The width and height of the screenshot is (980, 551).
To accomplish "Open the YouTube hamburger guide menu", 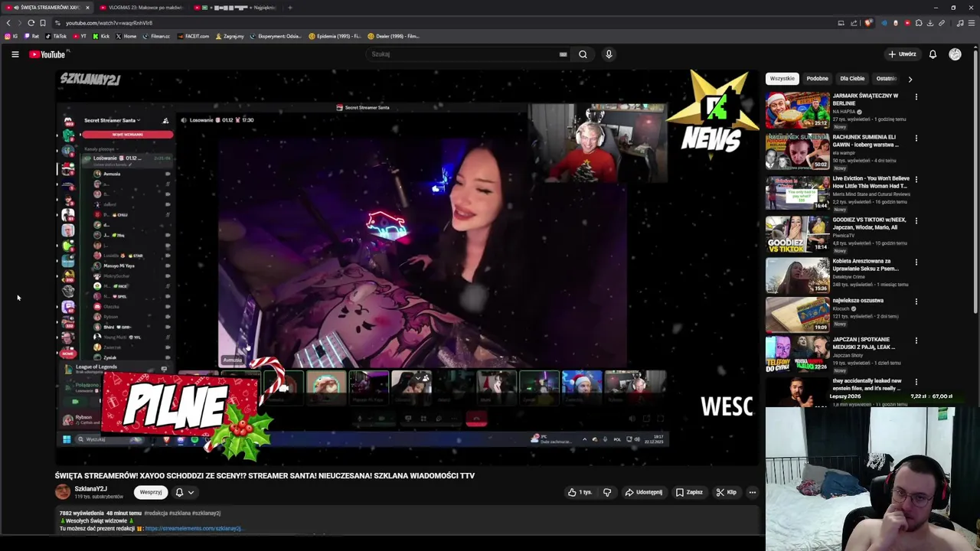I will coord(15,54).
